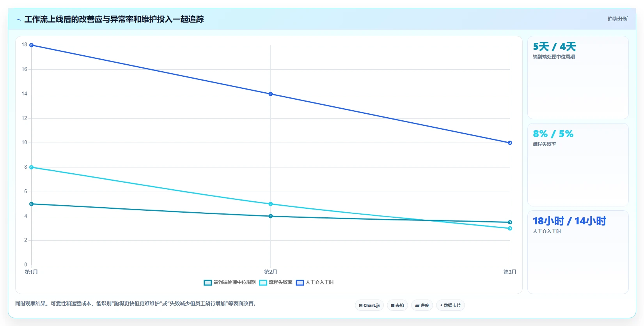Click the 流程失败率 card caption
This screenshot has height=326, width=644.
(x=545, y=144)
